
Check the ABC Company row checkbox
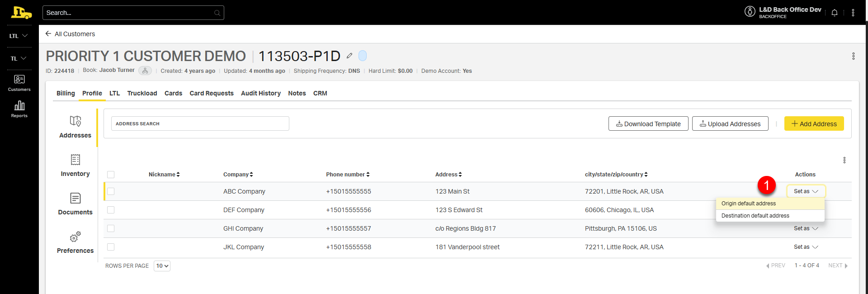tap(111, 191)
